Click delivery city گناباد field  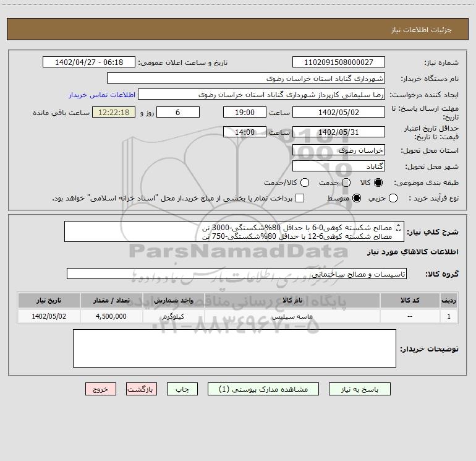click(x=339, y=166)
